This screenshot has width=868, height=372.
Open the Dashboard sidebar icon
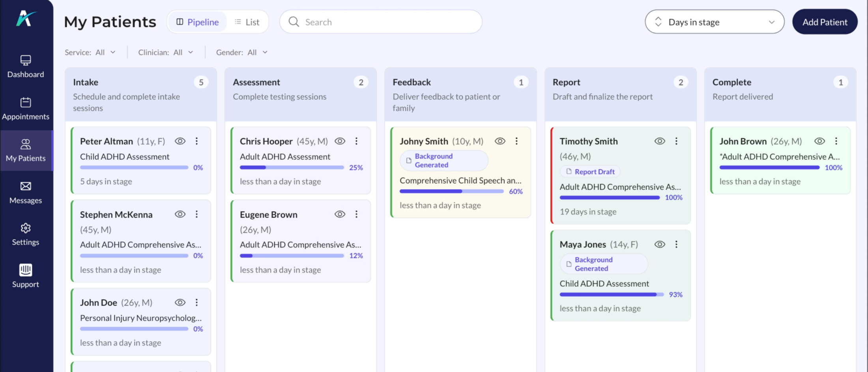click(x=26, y=60)
